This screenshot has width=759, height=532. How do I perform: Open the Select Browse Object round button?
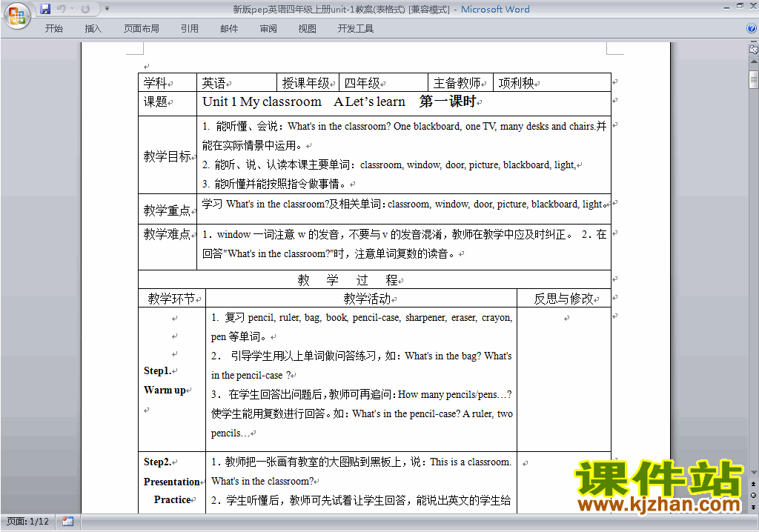click(754, 495)
